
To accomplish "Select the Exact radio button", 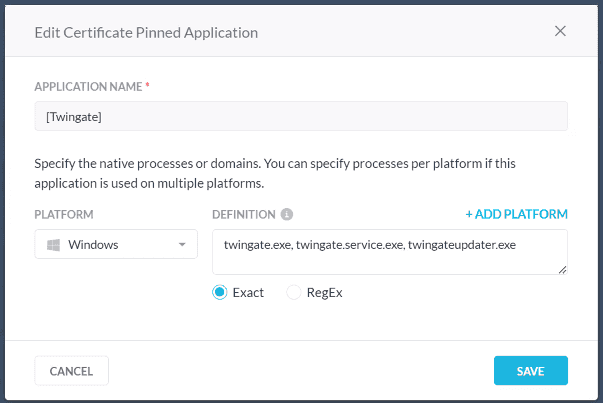I will pyautogui.click(x=220, y=293).
